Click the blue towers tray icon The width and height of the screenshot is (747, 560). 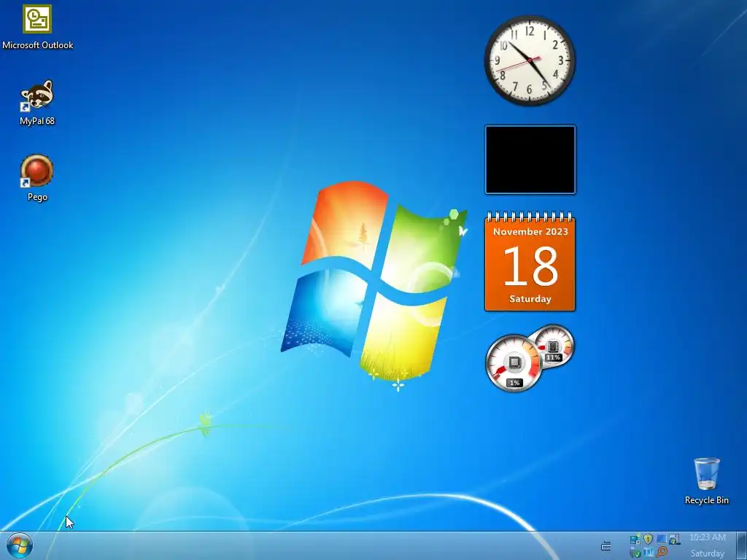pos(649,553)
